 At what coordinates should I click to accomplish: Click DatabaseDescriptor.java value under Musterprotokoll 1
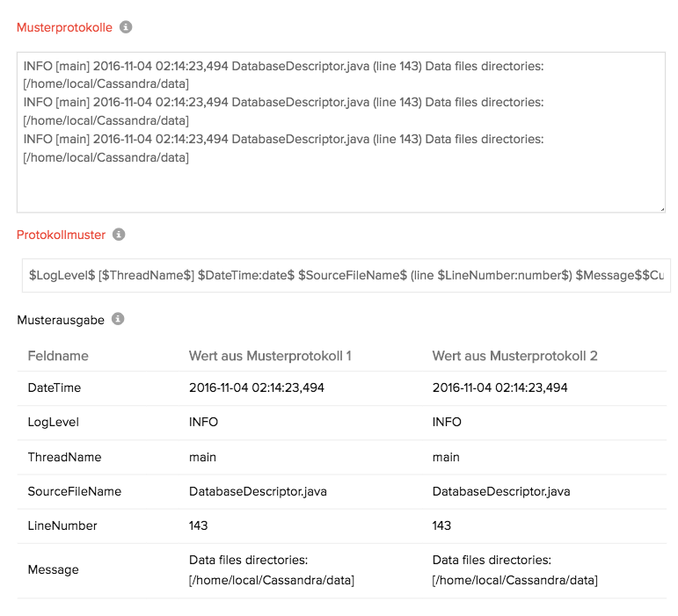[x=258, y=491]
